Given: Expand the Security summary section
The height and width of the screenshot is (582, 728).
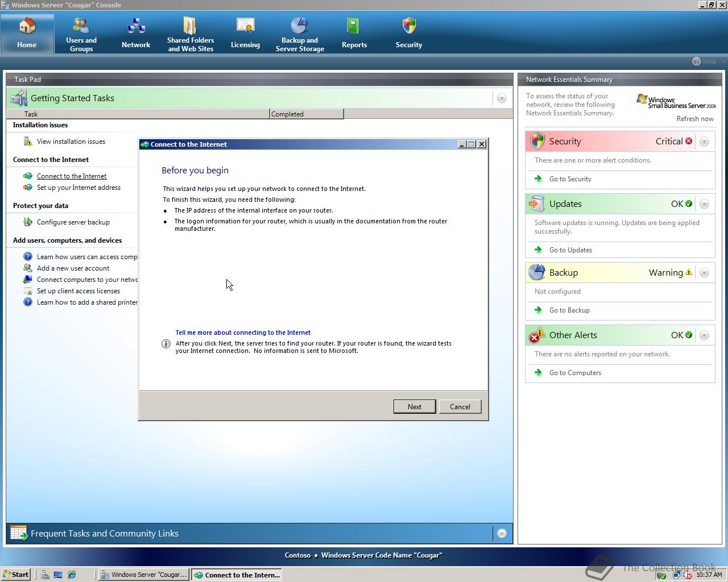Looking at the screenshot, I should (704, 142).
